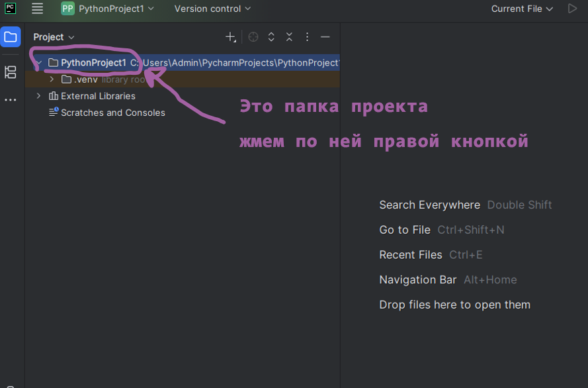Image resolution: width=588 pixels, height=388 pixels.
Task: Click the green PP project badge
Action: (67, 9)
